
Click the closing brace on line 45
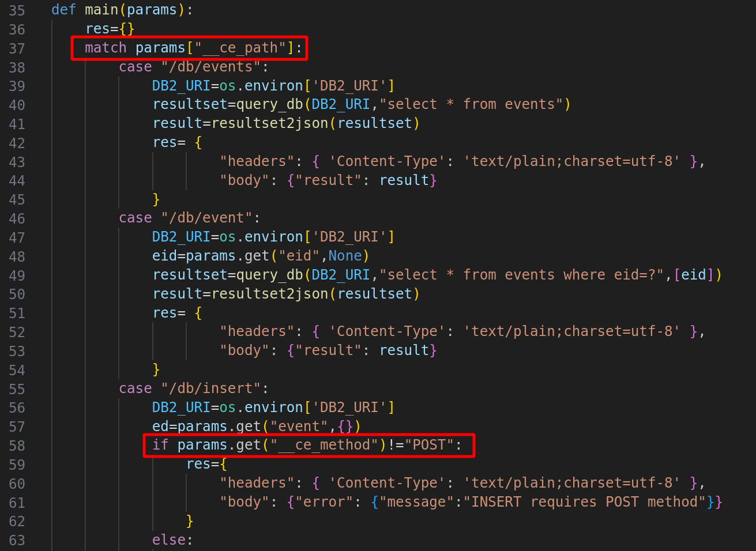pos(156,199)
